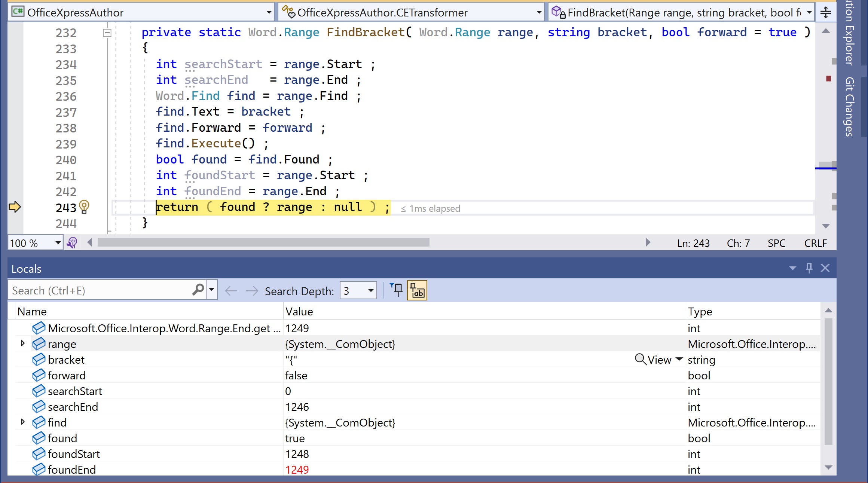Click the Ln: 243 status indicator
This screenshot has width=868, height=483.
coord(693,243)
